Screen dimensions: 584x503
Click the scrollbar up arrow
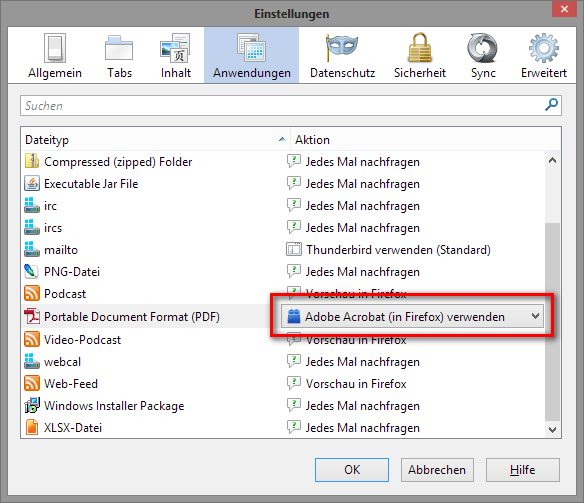tap(552, 160)
